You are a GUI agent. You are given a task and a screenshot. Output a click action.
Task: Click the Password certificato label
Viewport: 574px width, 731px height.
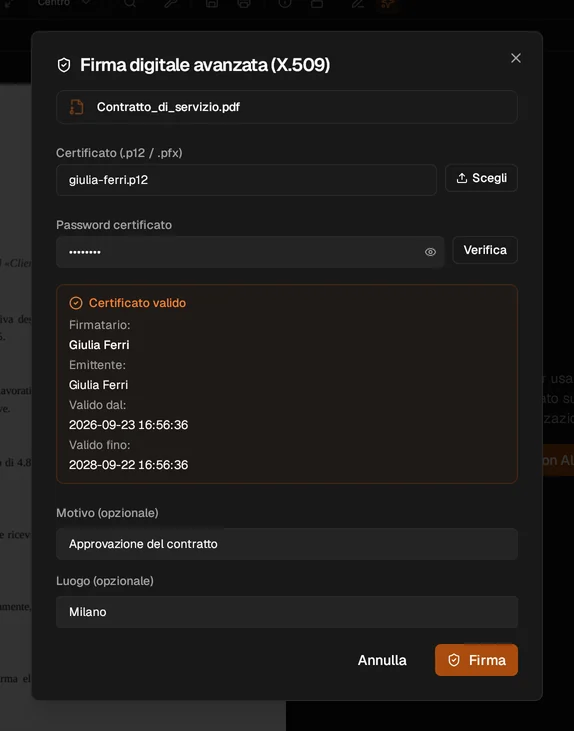(114, 225)
